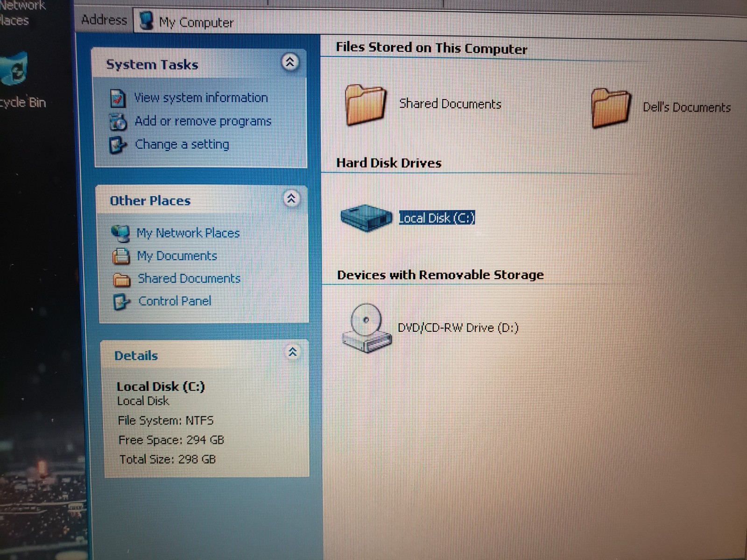The width and height of the screenshot is (747, 560).
Task: Click the Free Space: 294 GB text
Action: [x=171, y=440]
